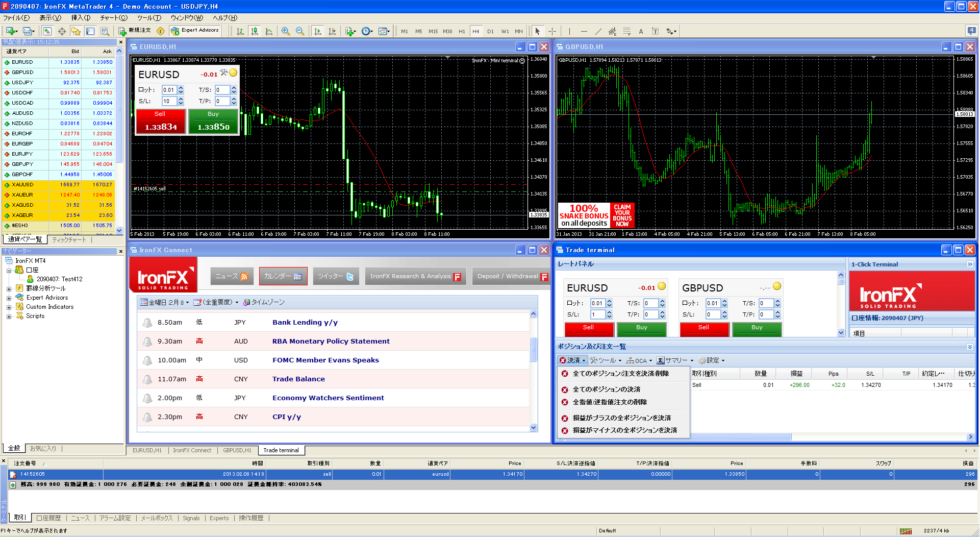980x537 pixels.
Task: Select the Fibonacci retracement tool
Action: click(627, 31)
